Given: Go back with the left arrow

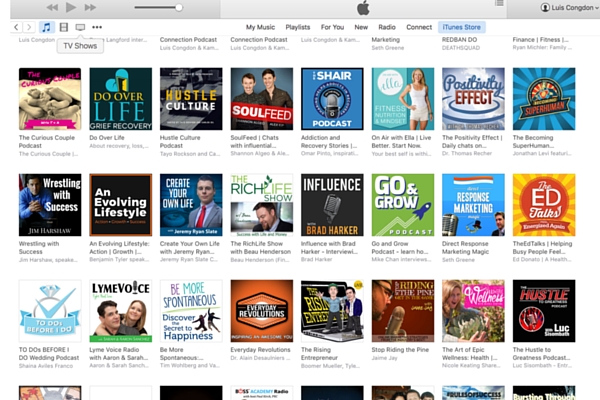Looking at the screenshot, I should pos(16,27).
